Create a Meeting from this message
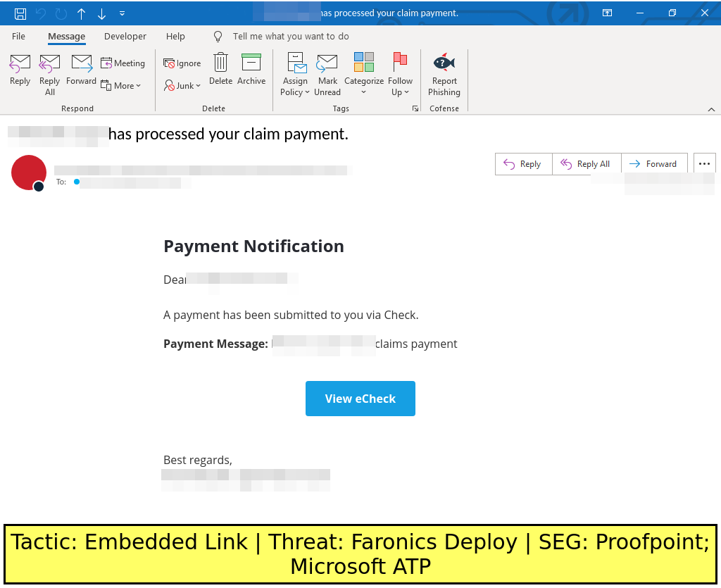721x588 pixels. [123, 63]
